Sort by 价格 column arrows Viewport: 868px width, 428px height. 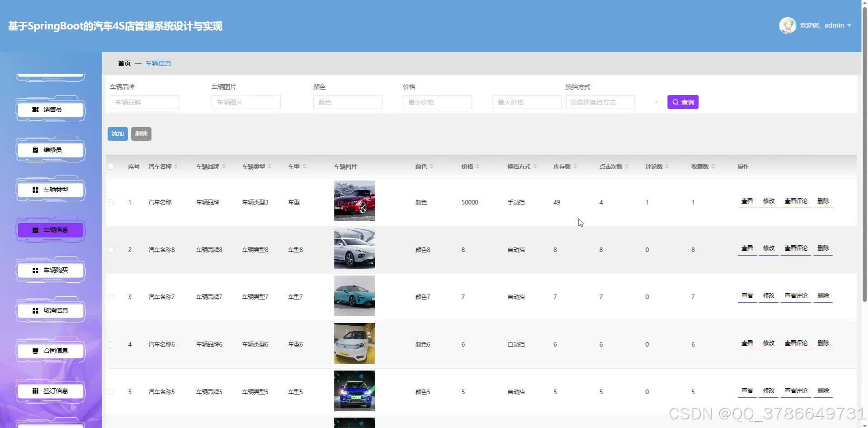(x=478, y=166)
